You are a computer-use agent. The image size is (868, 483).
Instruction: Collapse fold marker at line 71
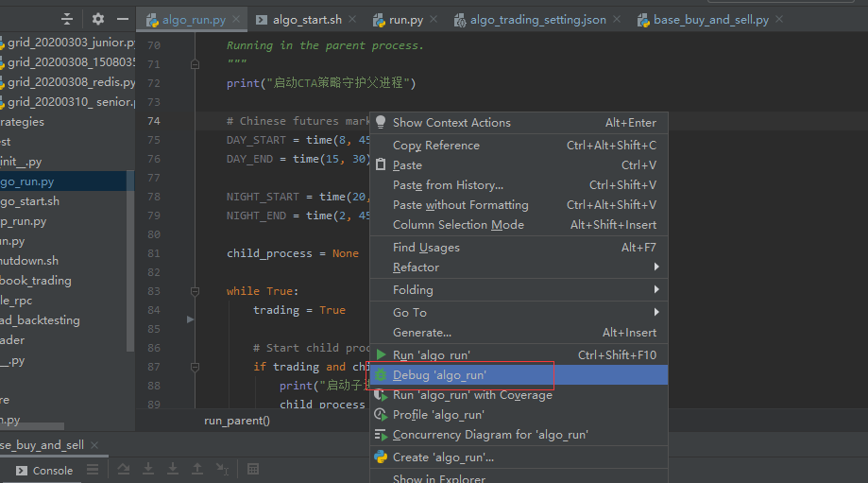click(195, 64)
